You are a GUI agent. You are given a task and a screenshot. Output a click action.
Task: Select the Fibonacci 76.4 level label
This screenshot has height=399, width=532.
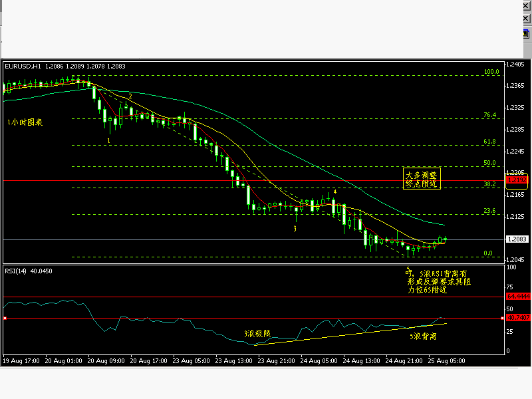(x=489, y=115)
